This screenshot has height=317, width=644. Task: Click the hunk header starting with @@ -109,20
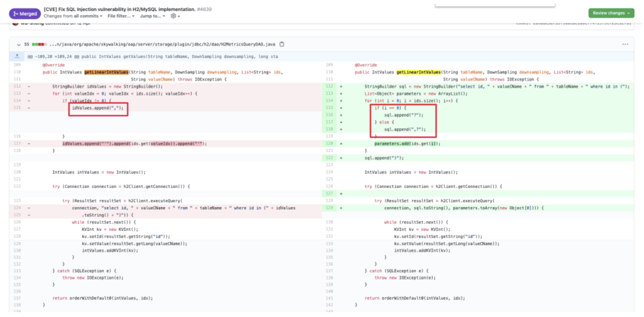click(152, 57)
